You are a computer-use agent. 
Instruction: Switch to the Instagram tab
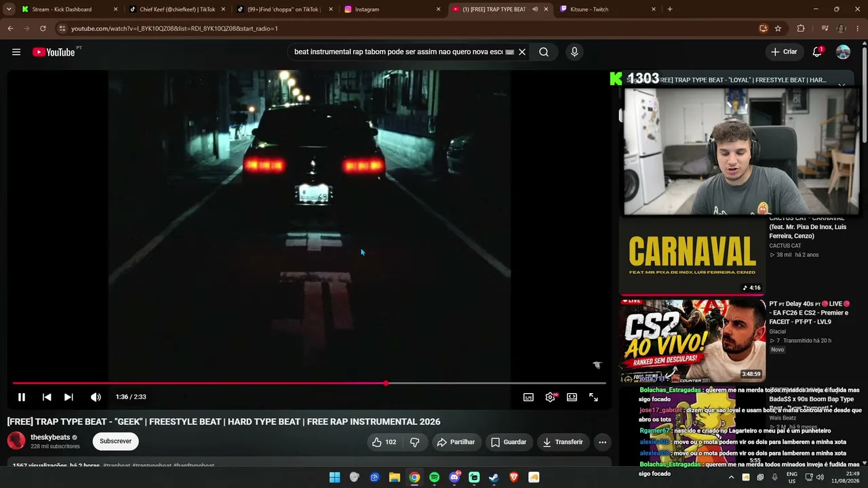pyautogui.click(x=391, y=9)
